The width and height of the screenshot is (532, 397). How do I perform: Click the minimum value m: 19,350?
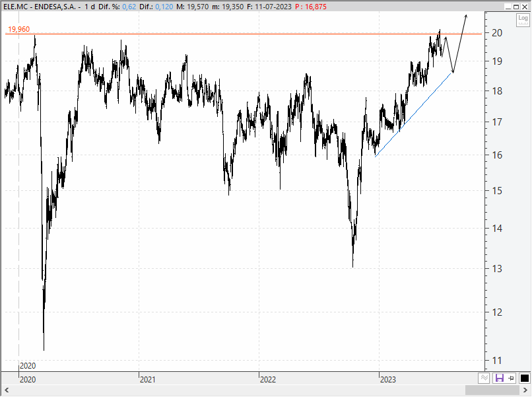(x=228, y=7)
